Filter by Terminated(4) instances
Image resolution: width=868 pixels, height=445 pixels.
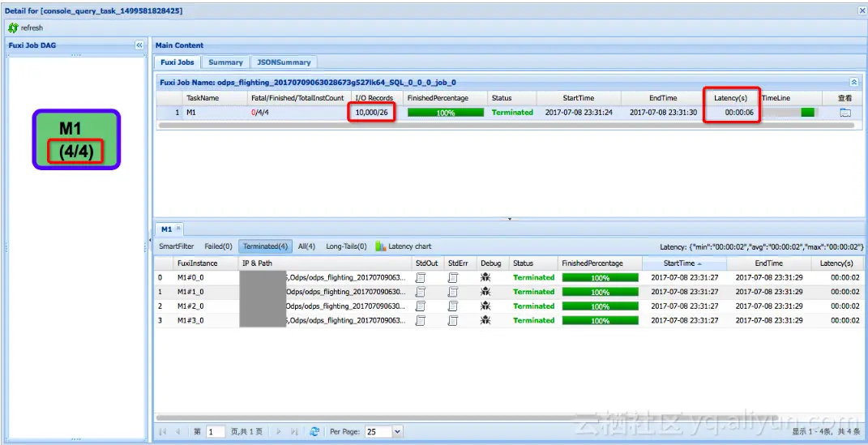point(265,246)
